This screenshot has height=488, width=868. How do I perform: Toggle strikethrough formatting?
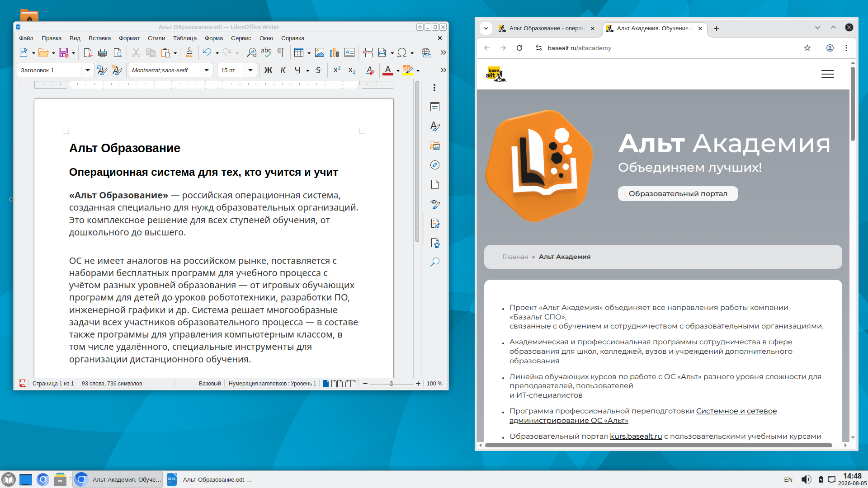click(318, 70)
